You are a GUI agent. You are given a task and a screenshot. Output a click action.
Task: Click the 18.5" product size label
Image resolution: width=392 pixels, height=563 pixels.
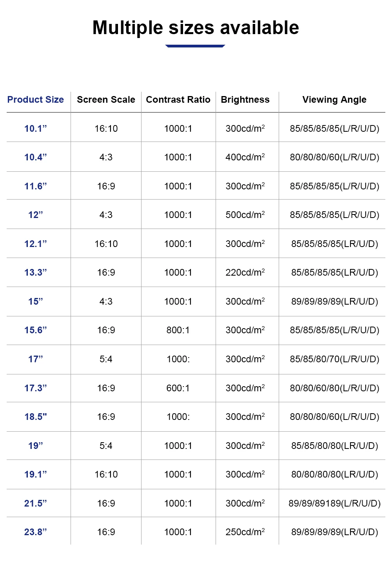tap(36, 417)
